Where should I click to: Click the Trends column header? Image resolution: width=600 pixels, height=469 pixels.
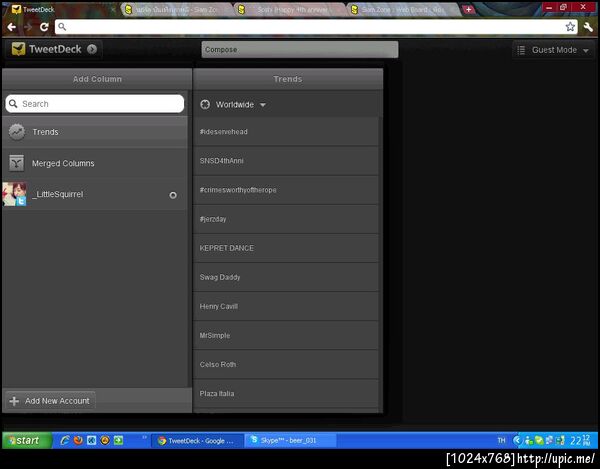pos(288,79)
